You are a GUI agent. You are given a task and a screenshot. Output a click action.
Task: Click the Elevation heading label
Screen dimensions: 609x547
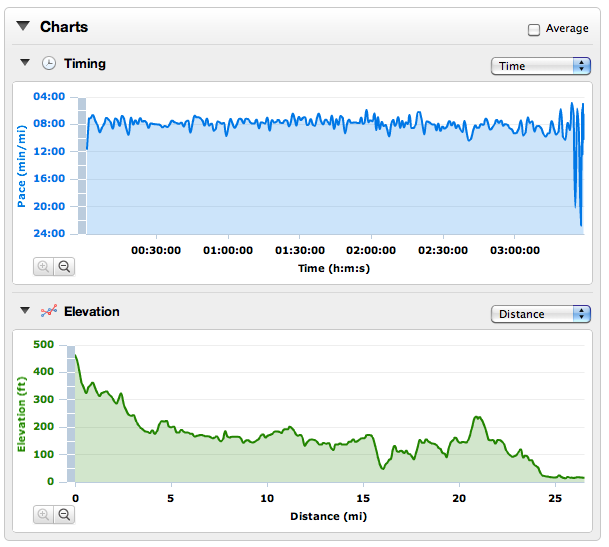(x=92, y=312)
